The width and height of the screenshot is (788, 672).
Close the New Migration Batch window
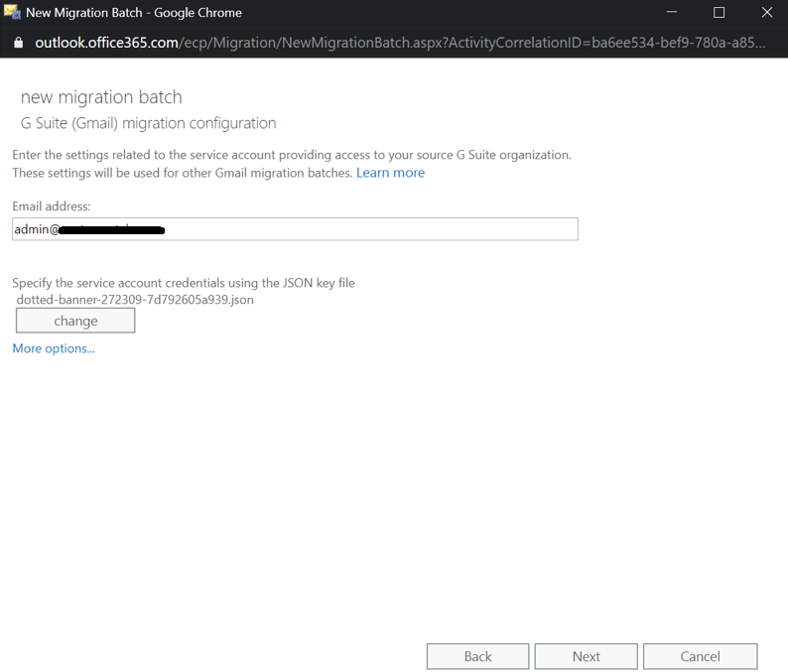pyautogui.click(x=766, y=13)
